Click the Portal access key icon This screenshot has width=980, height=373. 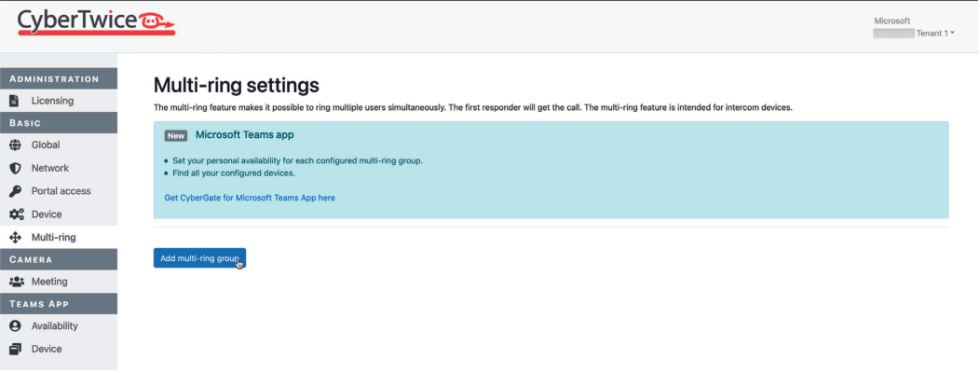click(x=16, y=191)
